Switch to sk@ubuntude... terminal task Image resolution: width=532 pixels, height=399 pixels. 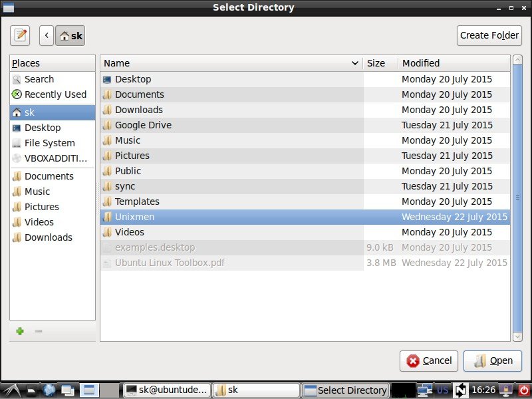coord(167,390)
